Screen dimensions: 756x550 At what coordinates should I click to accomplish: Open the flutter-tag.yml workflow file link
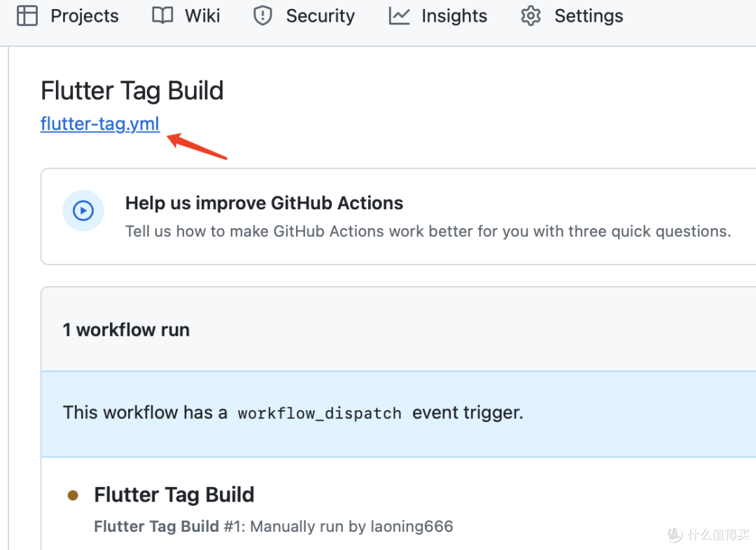pos(100,124)
